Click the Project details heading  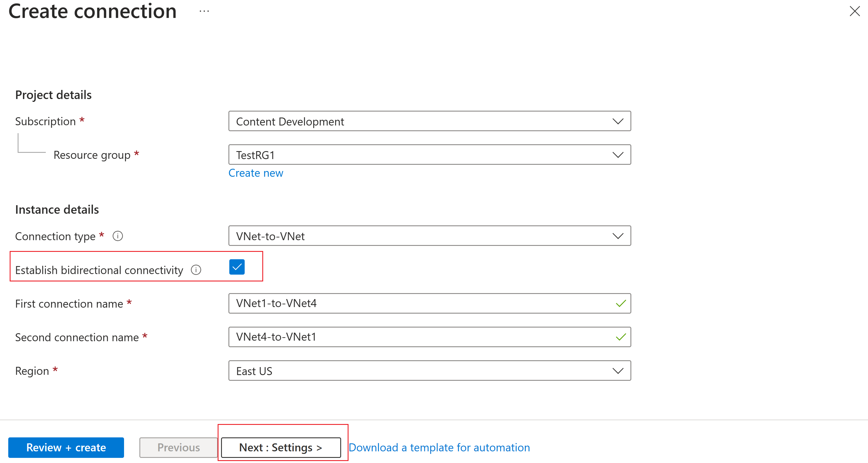tap(53, 95)
